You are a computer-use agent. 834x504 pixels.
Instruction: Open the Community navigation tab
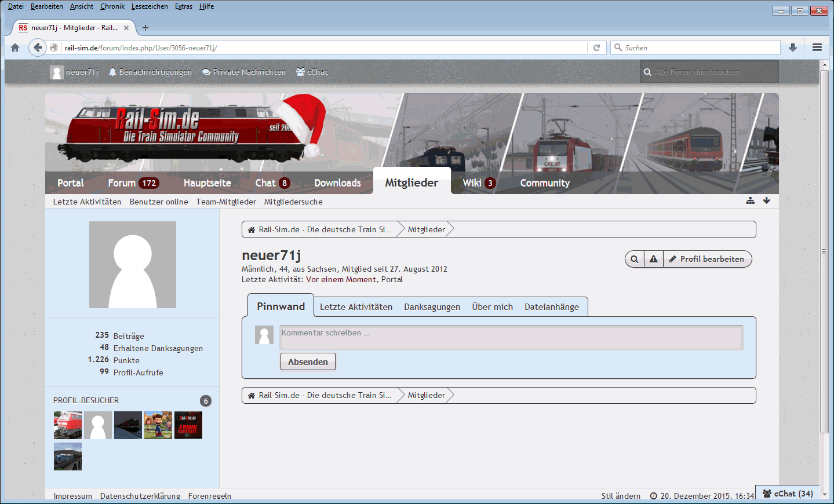point(545,183)
